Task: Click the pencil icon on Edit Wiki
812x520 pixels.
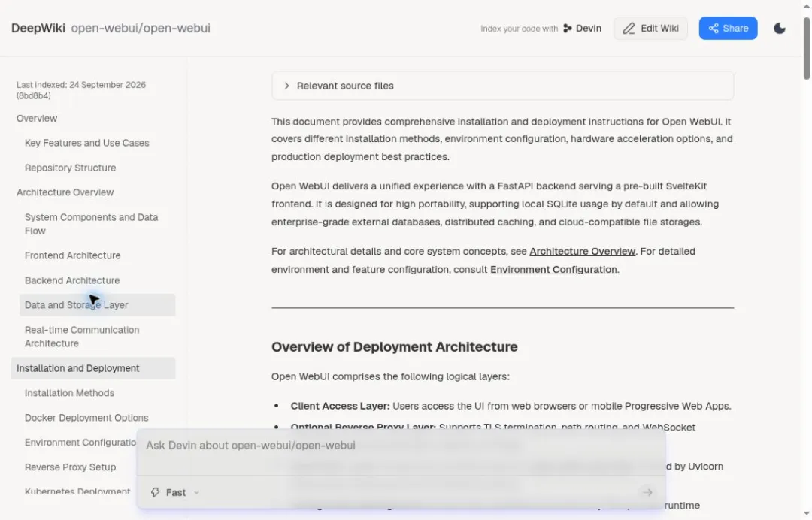Action: (629, 29)
